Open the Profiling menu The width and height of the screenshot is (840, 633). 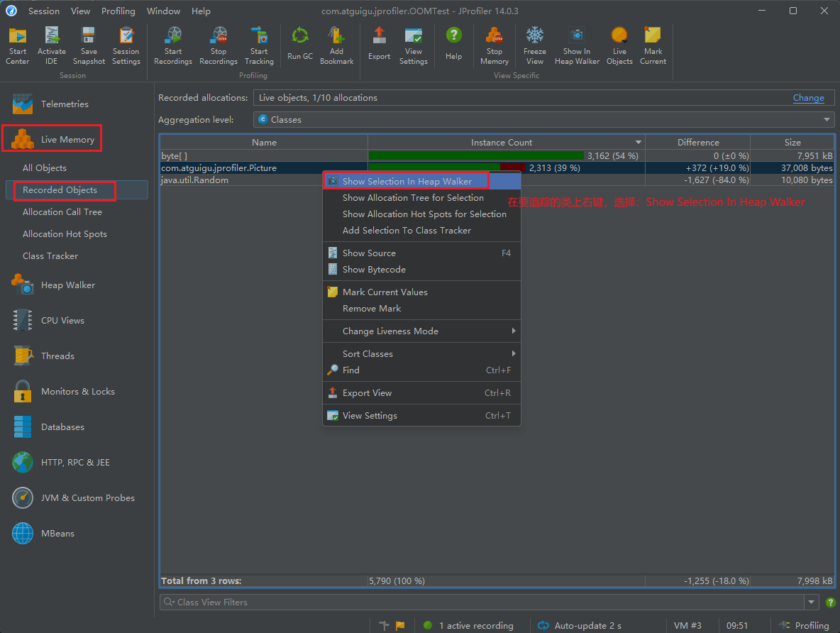click(x=118, y=11)
